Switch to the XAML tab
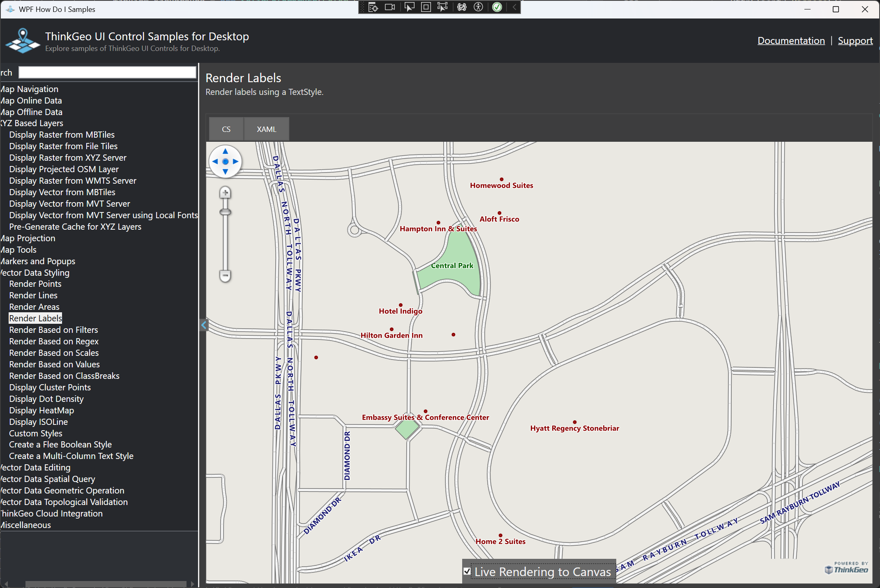The height and width of the screenshot is (588, 880). pyautogui.click(x=266, y=129)
